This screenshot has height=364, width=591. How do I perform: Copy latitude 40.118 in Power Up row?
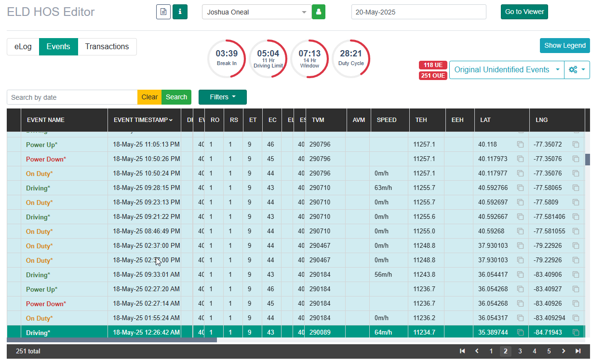(x=520, y=145)
